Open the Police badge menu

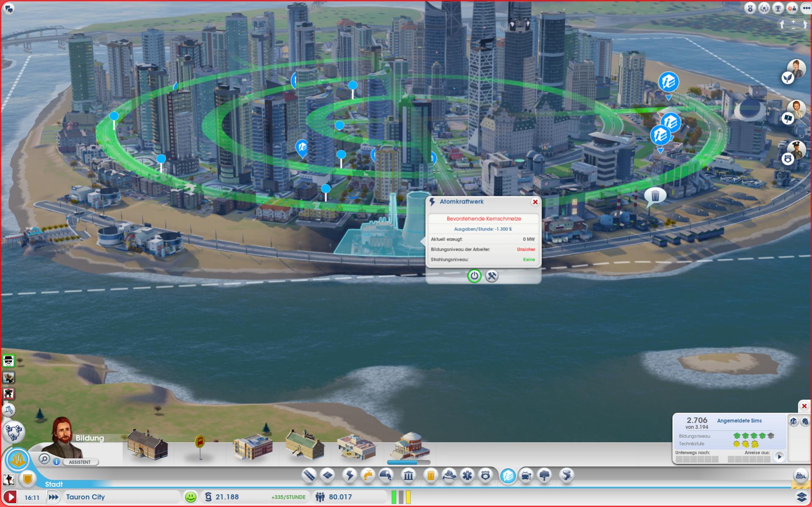[485, 476]
